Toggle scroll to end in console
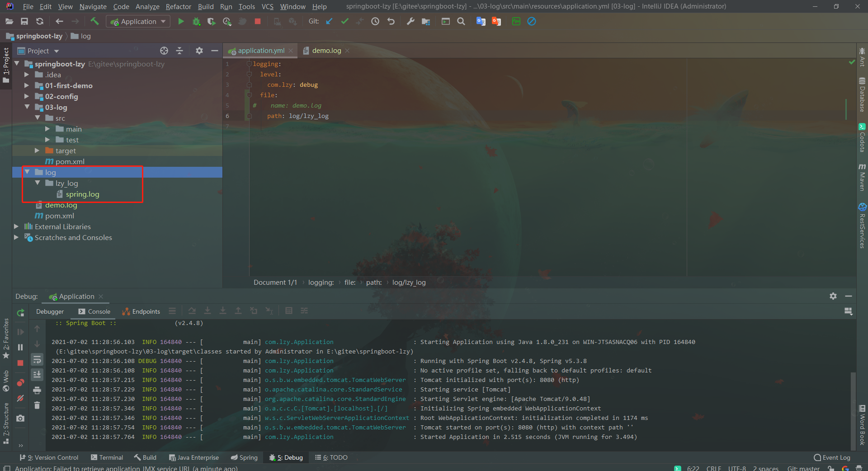The height and width of the screenshot is (471, 868). click(x=37, y=374)
